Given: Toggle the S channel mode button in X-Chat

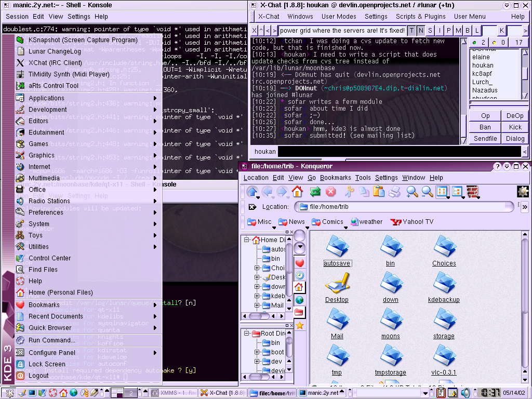Looking at the screenshot, I should click(430, 31).
